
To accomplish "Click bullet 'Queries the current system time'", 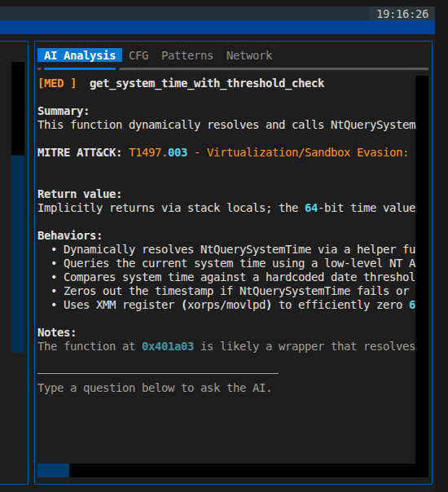I will (233, 263).
